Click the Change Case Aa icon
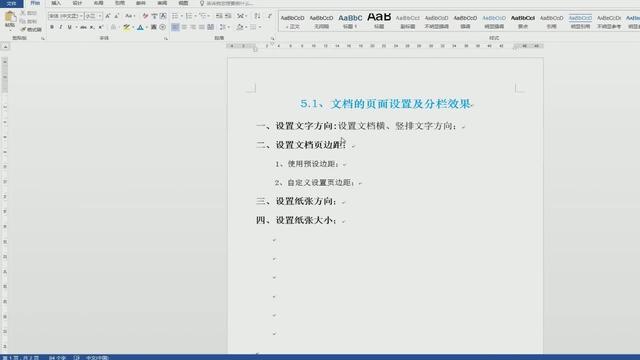Image resolution: width=640 pixels, height=360 pixels. point(128,16)
